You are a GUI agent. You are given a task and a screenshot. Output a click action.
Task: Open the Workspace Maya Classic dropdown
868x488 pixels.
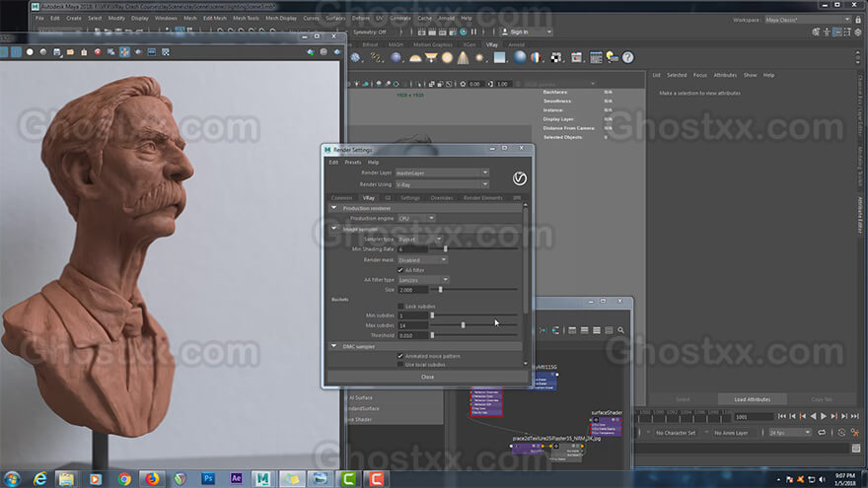click(x=808, y=20)
